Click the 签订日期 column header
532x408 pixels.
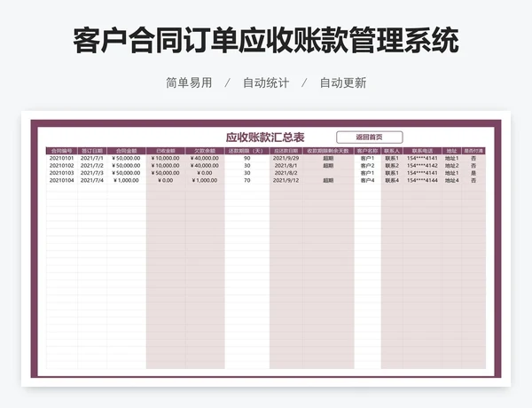pos(92,151)
